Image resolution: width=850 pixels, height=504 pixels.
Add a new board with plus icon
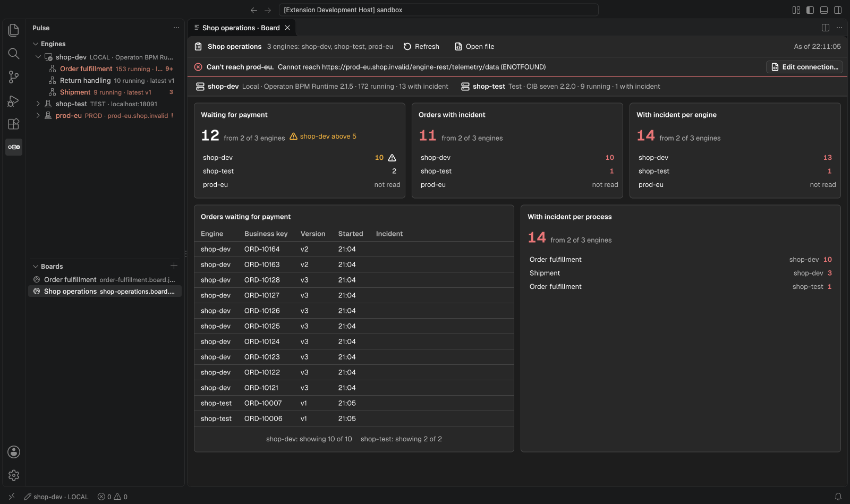coord(174,266)
